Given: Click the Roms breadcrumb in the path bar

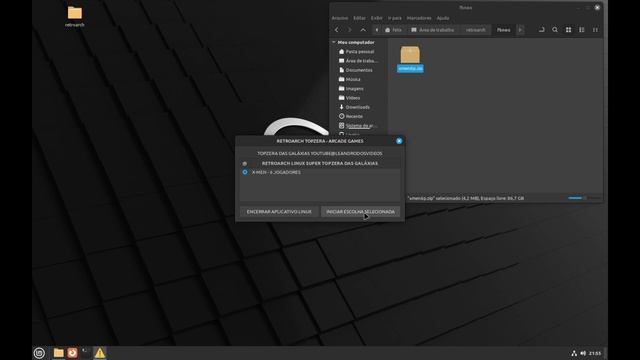Looking at the screenshot, I should pyautogui.click(x=503, y=30).
